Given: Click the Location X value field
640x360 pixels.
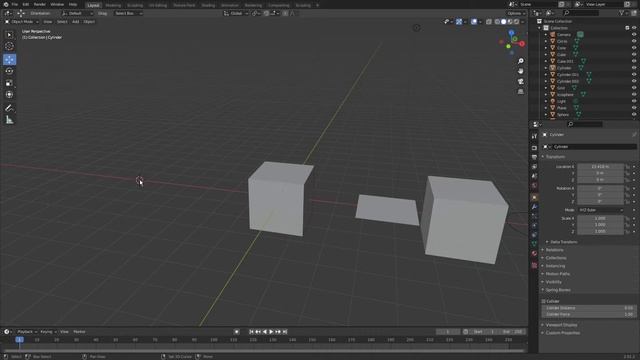Looking at the screenshot, I should click(x=600, y=167).
